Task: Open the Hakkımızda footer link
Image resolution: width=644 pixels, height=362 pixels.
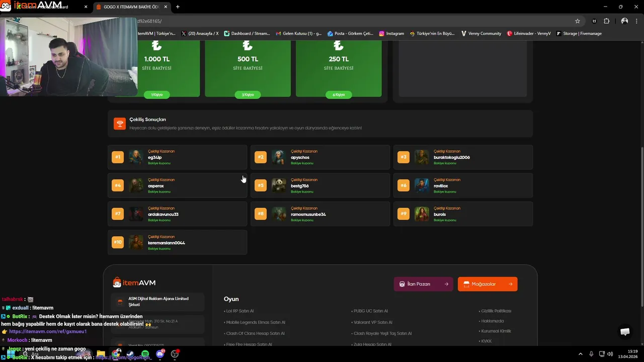Action: pos(492,321)
